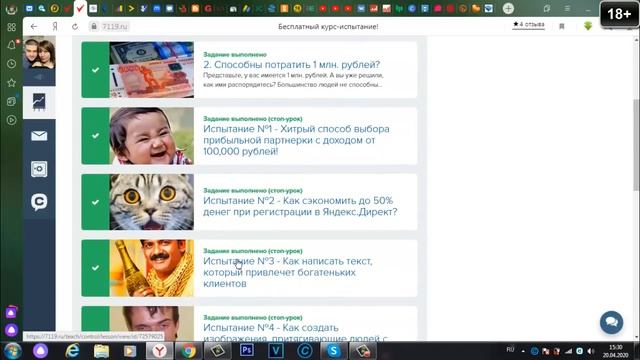Click the green checkmark of Испытание №2
This screenshot has height=360, width=640.
click(95, 202)
